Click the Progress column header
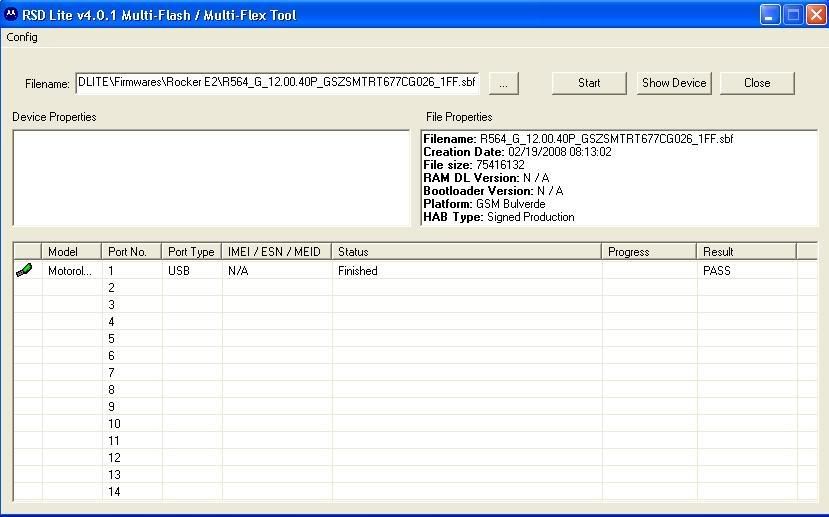This screenshot has height=517, width=829. [649, 252]
